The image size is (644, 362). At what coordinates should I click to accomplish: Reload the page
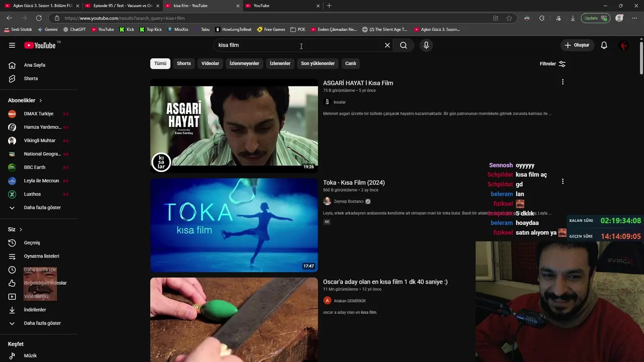(x=39, y=18)
